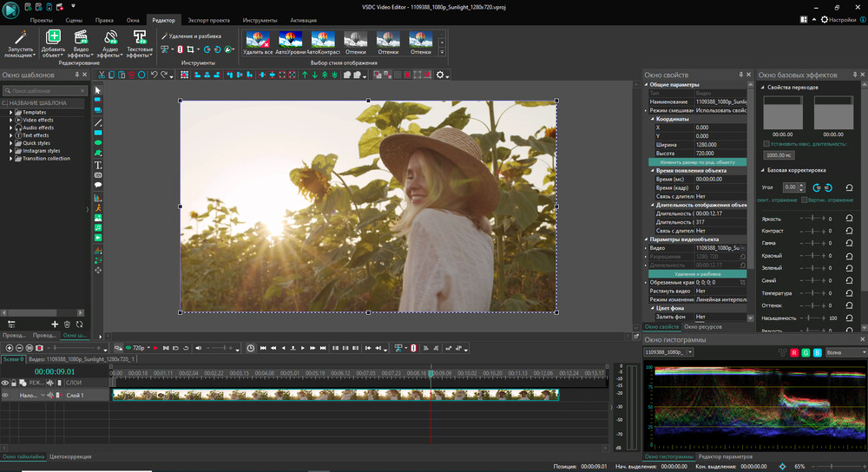This screenshot has width=868, height=472.
Task: Click the Удалить все style button
Action: click(x=258, y=43)
